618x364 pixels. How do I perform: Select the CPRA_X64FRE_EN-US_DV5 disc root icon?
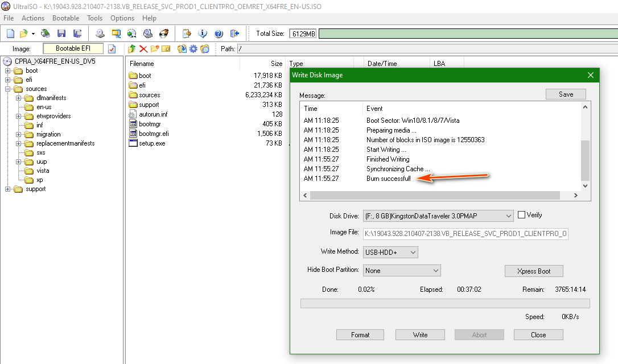coord(7,61)
